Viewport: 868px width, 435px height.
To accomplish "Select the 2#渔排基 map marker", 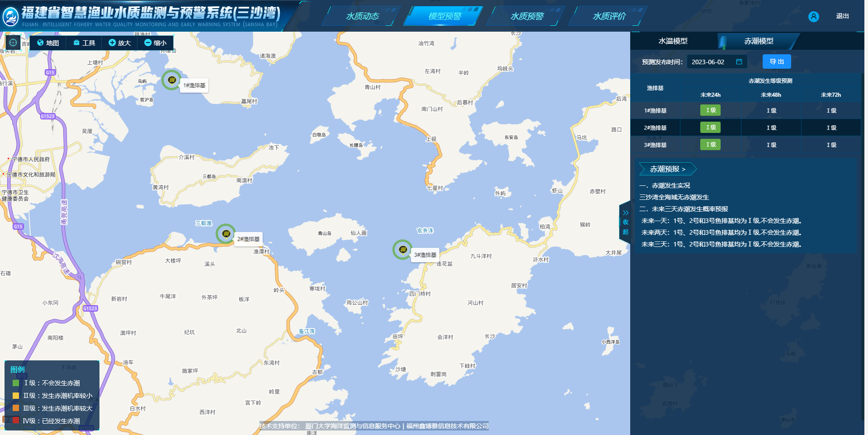I will (226, 234).
